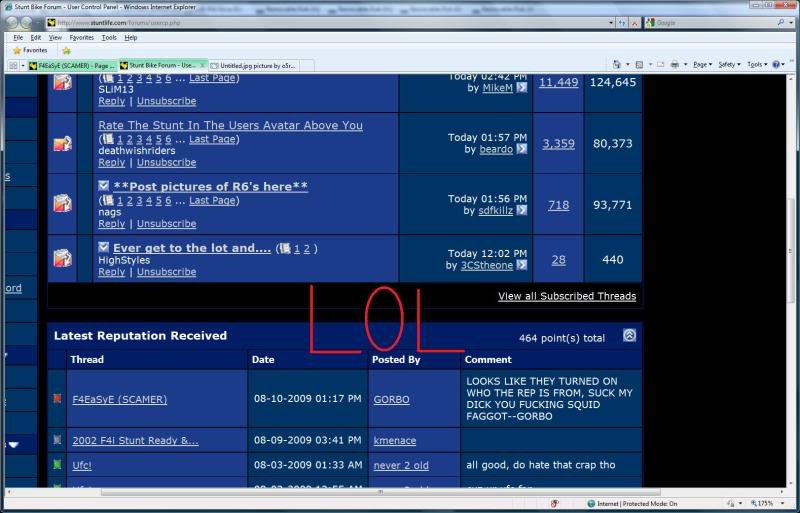Open the Tools dropdown in command bar
Screen dimensions: 800x513
pyautogui.click(x=758, y=64)
